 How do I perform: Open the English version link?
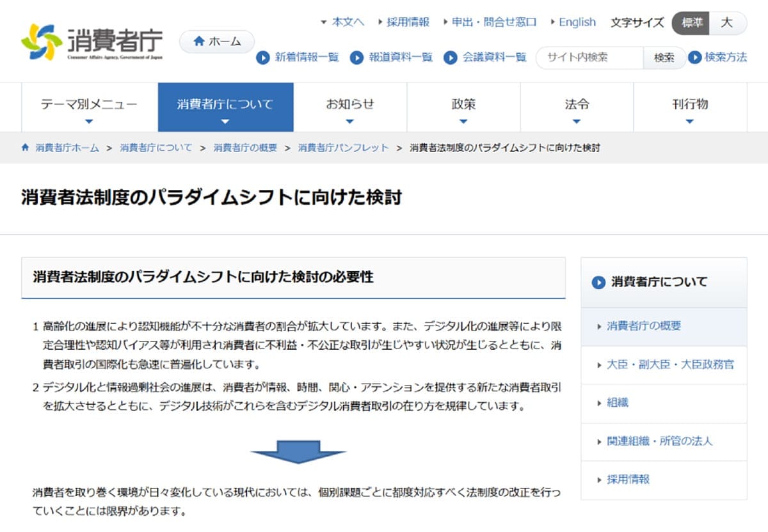click(x=577, y=22)
